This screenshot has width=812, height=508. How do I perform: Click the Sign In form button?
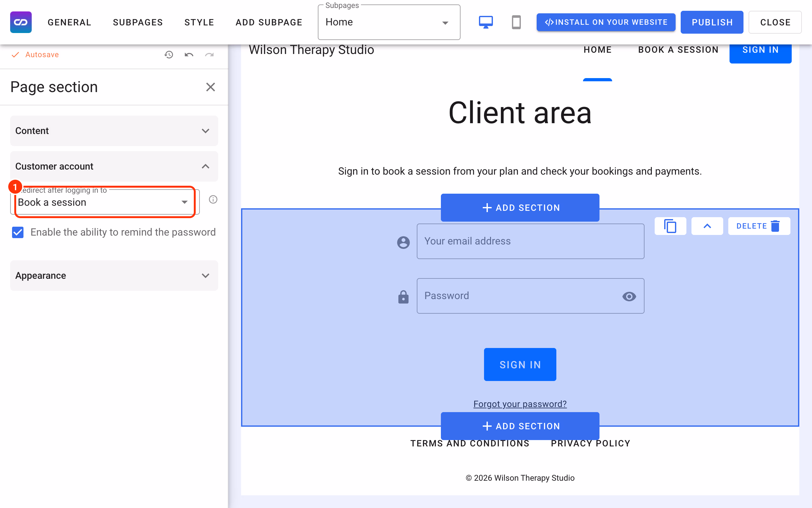520,364
